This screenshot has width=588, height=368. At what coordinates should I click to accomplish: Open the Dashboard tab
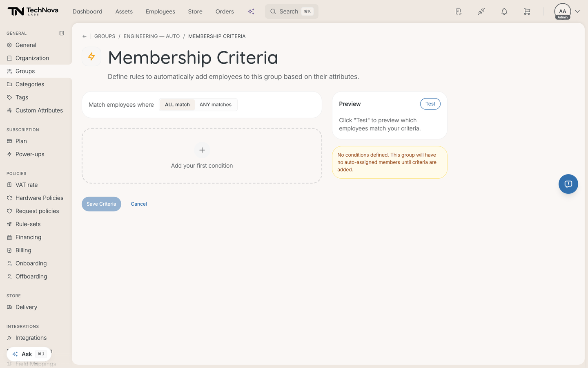(87, 11)
